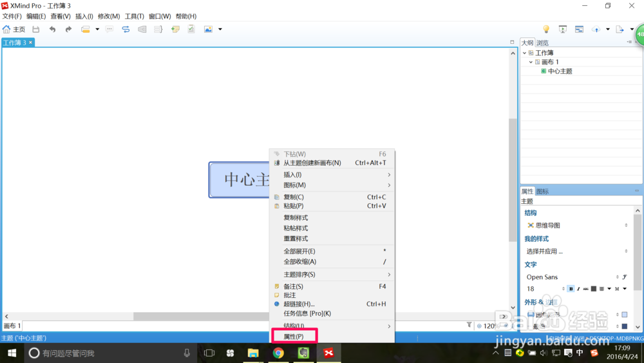Open the image insert dropdown arrow
The image size is (644, 363).
point(220,29)
